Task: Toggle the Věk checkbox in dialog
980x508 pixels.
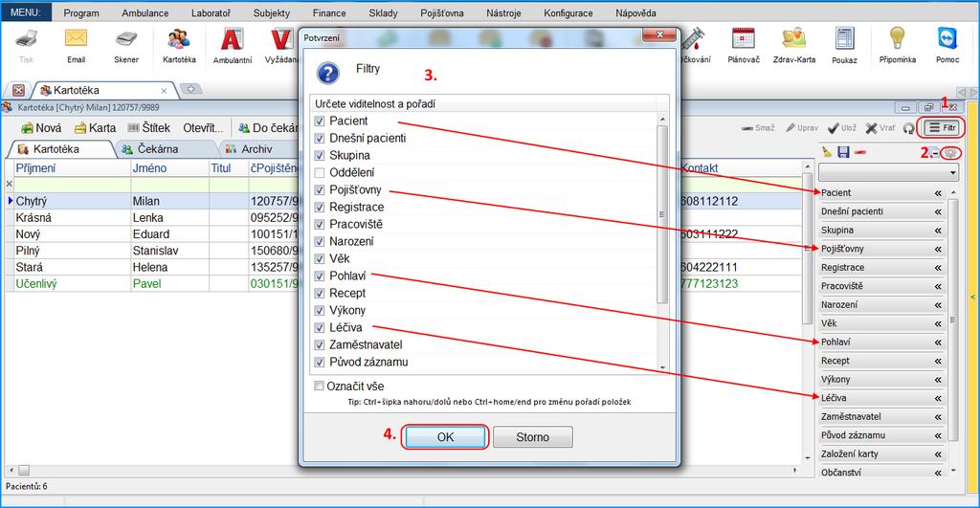Action: click(320, 258)
